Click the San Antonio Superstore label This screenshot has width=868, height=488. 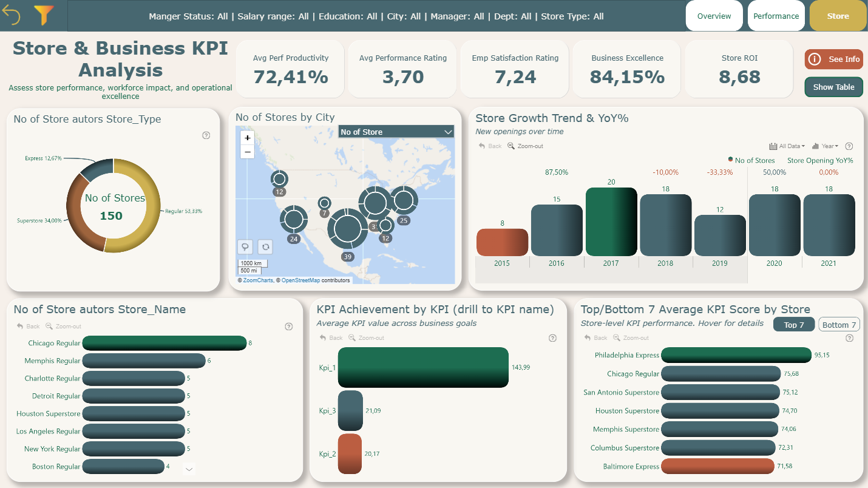click(x=621, y=392)
